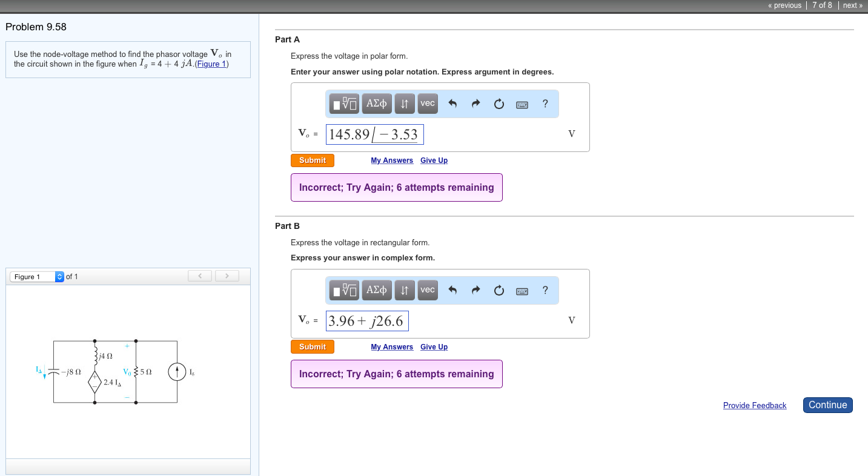Click the undo arrow in Part A toolbar
Viewport: 868px width, 476px height.
pyautogui.click(x=452, y=104)
